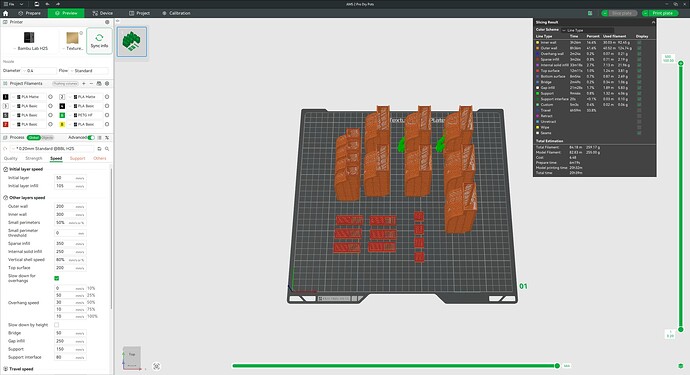Open printer settings gear icon
Image resolution: width=690 pixels, height=375 pixels.
click(x=107, y=22)
